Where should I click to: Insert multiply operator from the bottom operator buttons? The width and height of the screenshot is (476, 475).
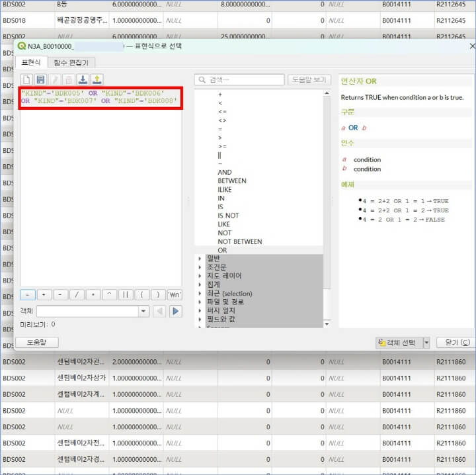[93, 294]
